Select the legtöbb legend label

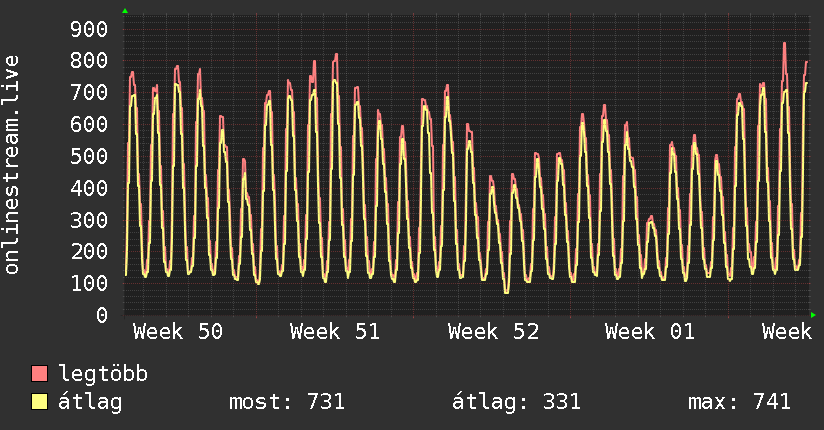104,374
